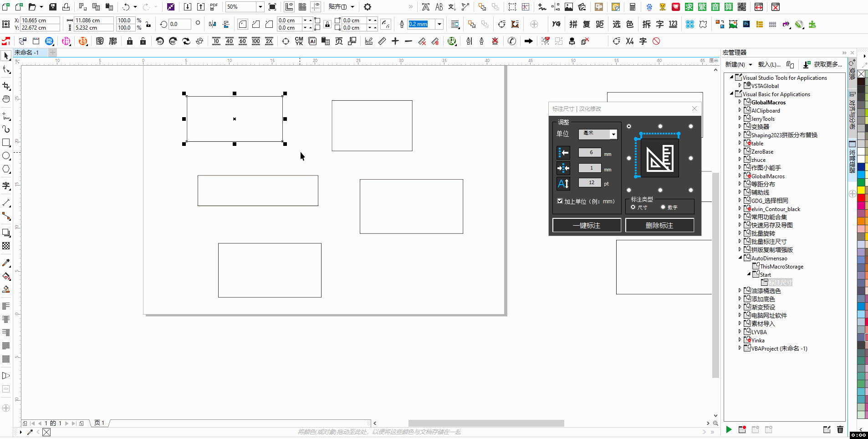Select the Crop tool in the toolbox
The height and width of the screenshot is (439, 868).
[6, 86]
